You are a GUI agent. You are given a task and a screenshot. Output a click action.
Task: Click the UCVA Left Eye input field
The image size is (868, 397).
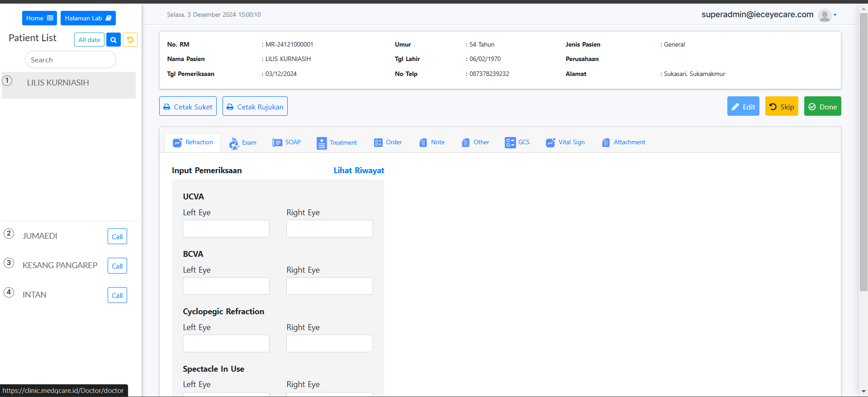(226, 229)
